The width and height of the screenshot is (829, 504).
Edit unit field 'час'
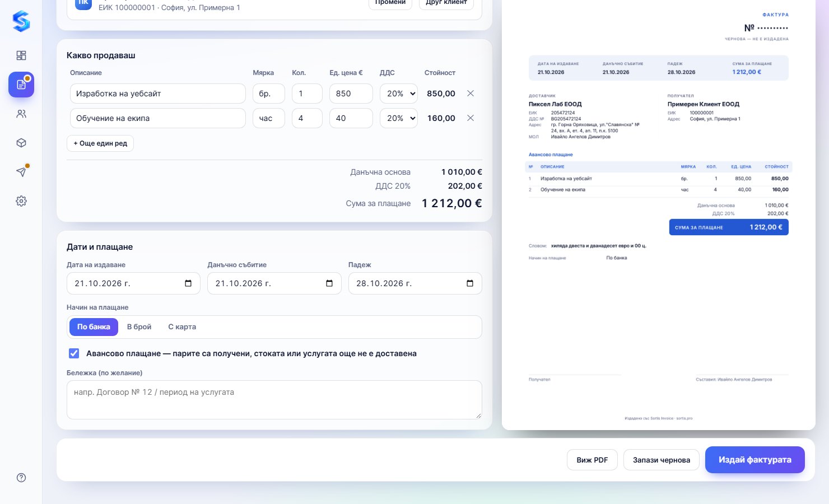tap(269, 118)
